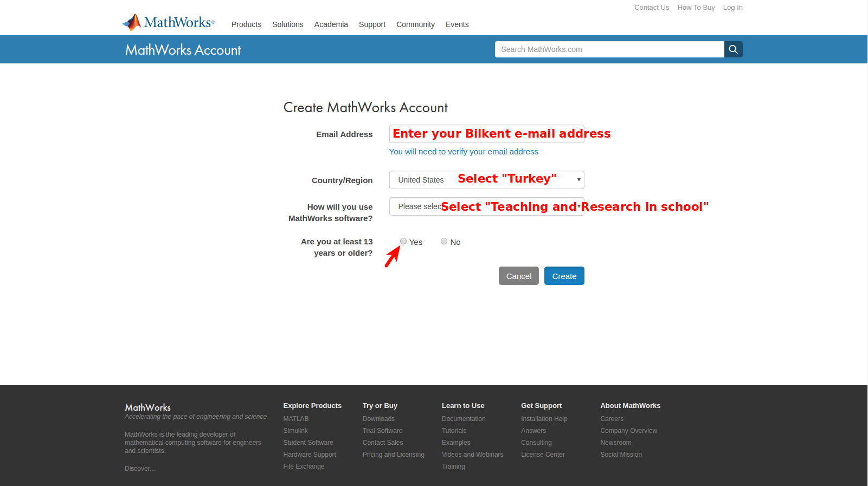Open the Country/Region dropdown
868x486 pixels.
tap(486, 180)
